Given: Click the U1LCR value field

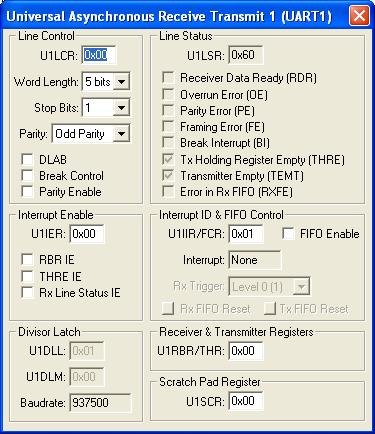Looking at the screenshot, I should click(99, 55).
